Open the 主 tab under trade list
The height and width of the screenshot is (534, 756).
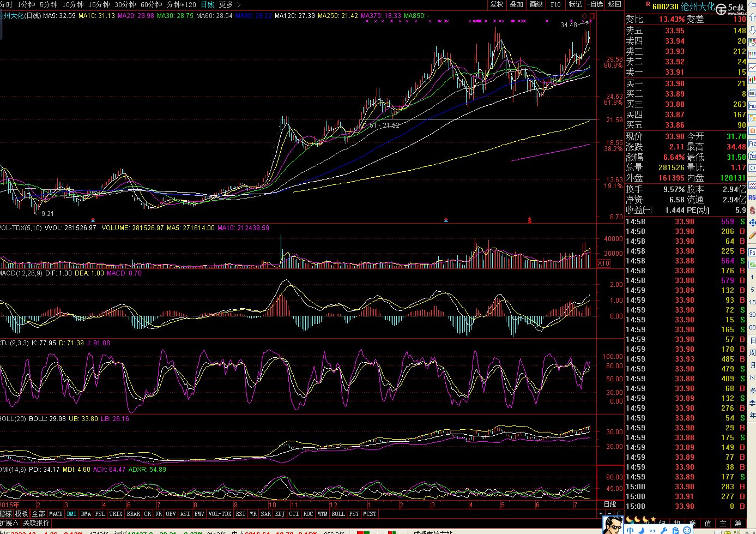coord(723,523)
